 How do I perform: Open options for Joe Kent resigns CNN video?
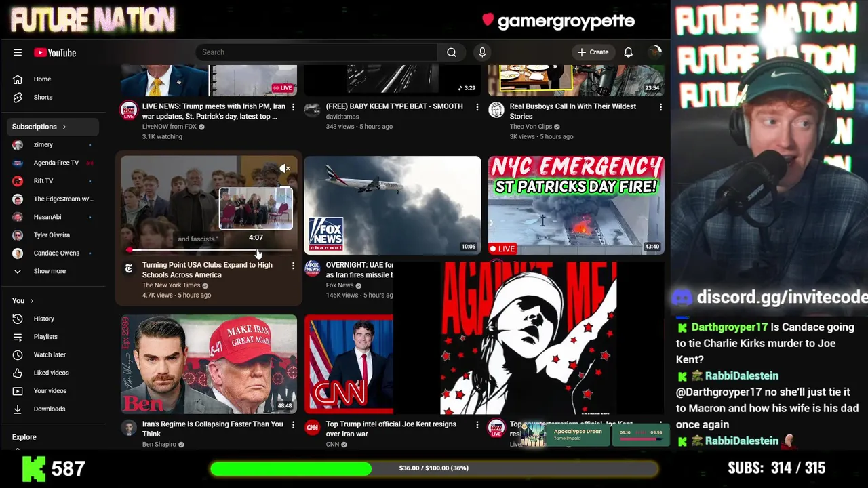(477, 425)
